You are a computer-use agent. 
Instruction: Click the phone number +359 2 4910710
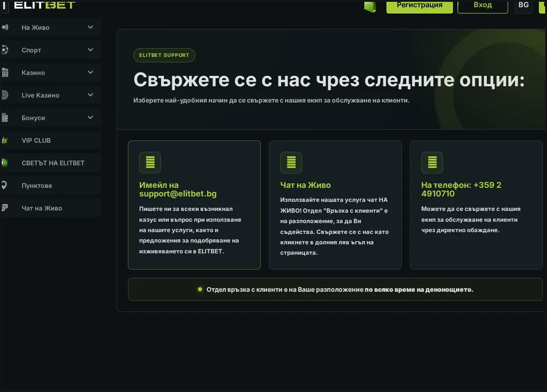(x=461, y=189)
